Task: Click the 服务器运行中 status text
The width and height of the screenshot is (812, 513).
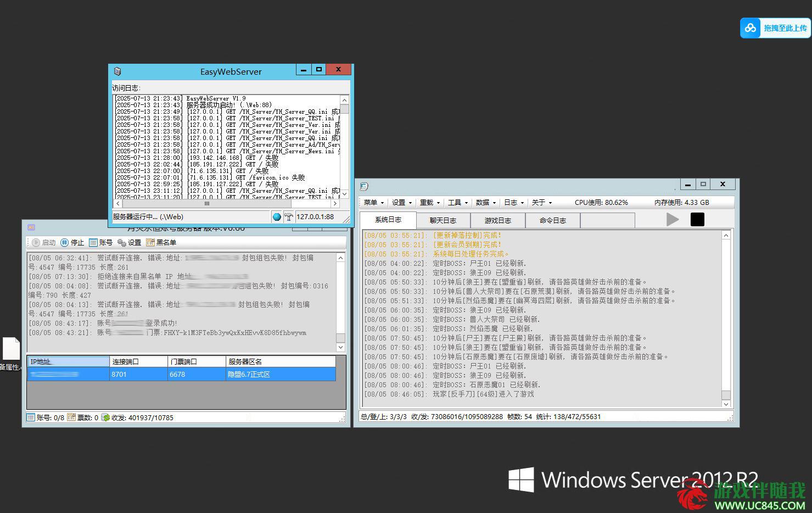Action: [148, 217]
